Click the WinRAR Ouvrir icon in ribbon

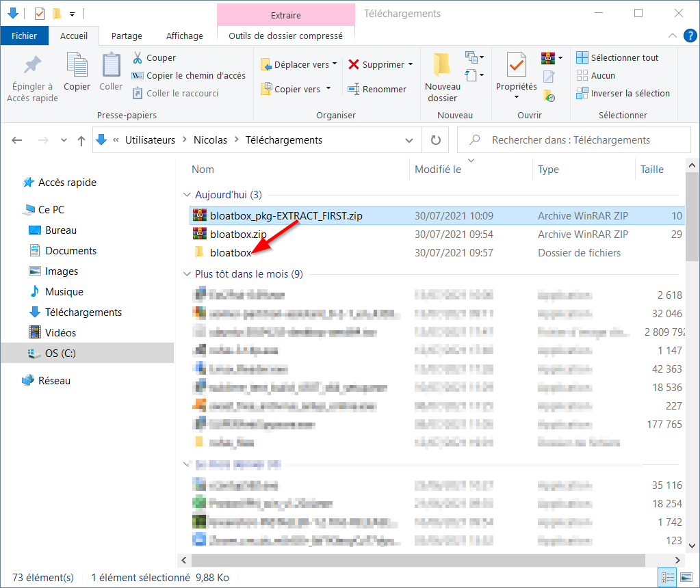point(548,57)
